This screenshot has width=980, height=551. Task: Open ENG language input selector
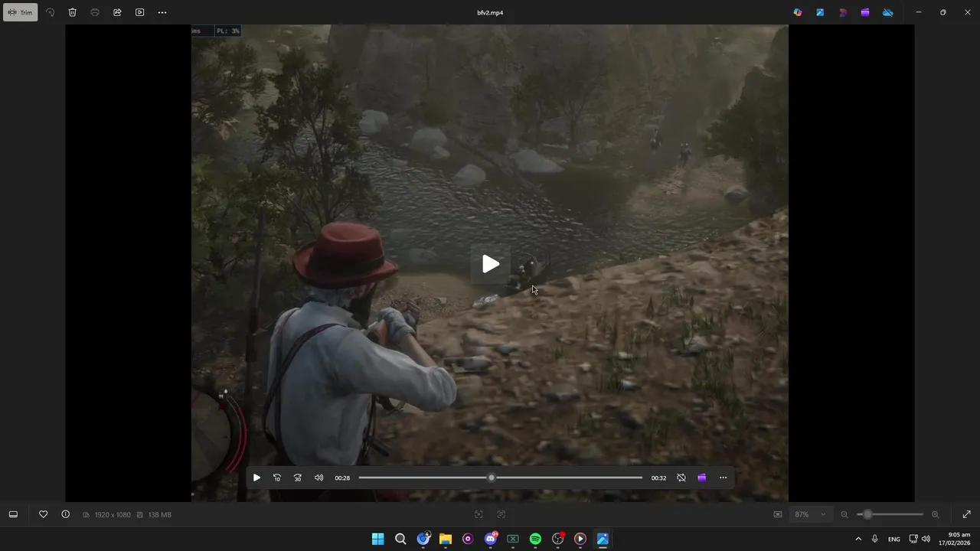click(894, 539)
